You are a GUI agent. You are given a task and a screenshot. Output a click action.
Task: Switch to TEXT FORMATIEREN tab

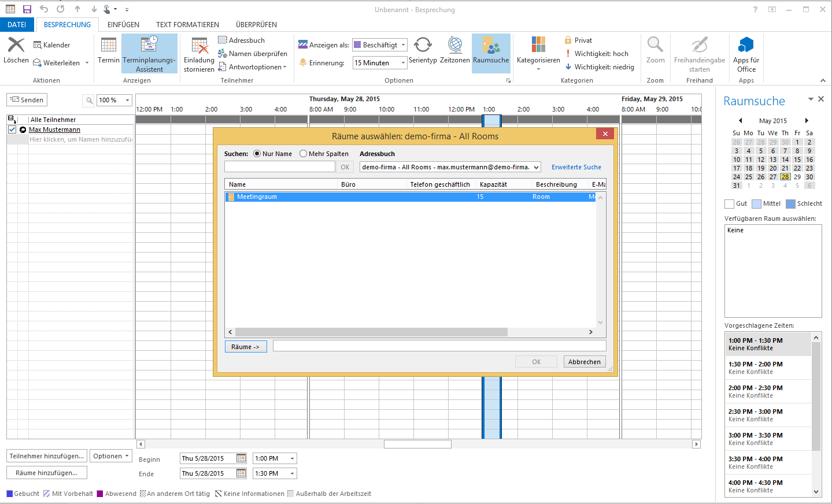point(187,25)
